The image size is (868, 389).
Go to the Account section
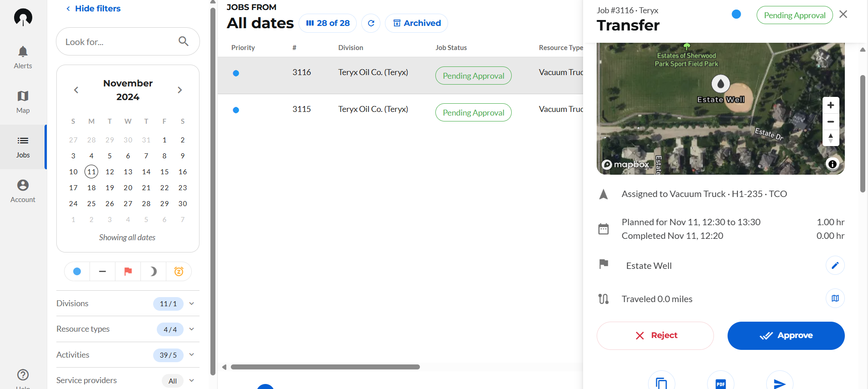(x=23, y=191)
